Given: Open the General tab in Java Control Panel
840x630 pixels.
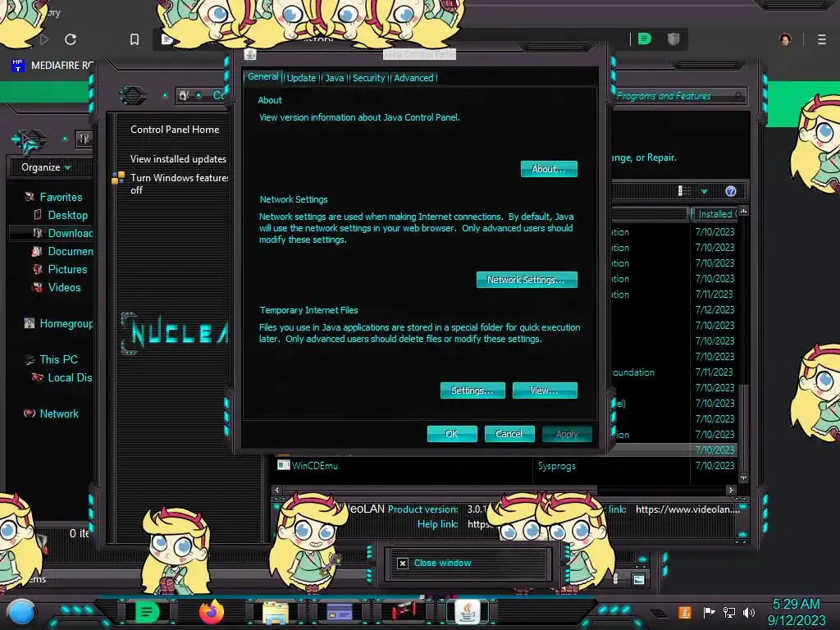Looking at the screenshot, I should pyautogui.click(x=262, y=76).
